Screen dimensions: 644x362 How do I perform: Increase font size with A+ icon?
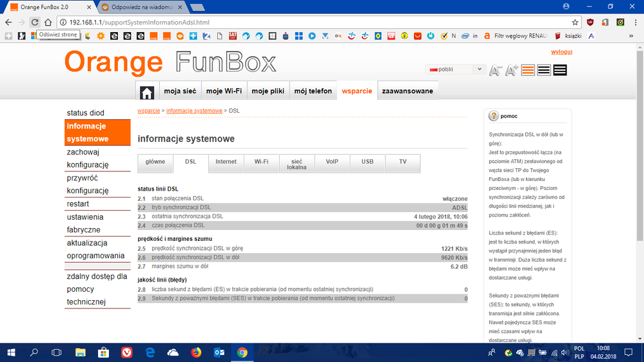click(512, 70)
